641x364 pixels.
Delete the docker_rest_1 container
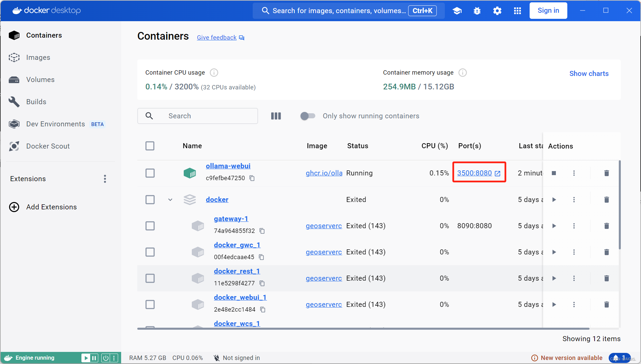click(607, 278)
